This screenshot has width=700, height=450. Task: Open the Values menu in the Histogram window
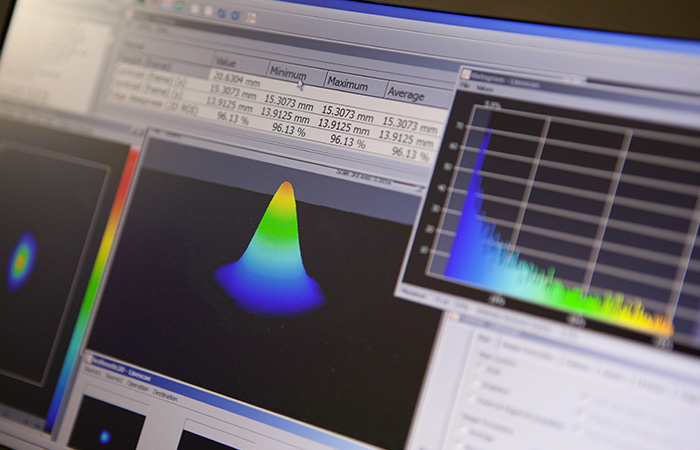point(485,88)
